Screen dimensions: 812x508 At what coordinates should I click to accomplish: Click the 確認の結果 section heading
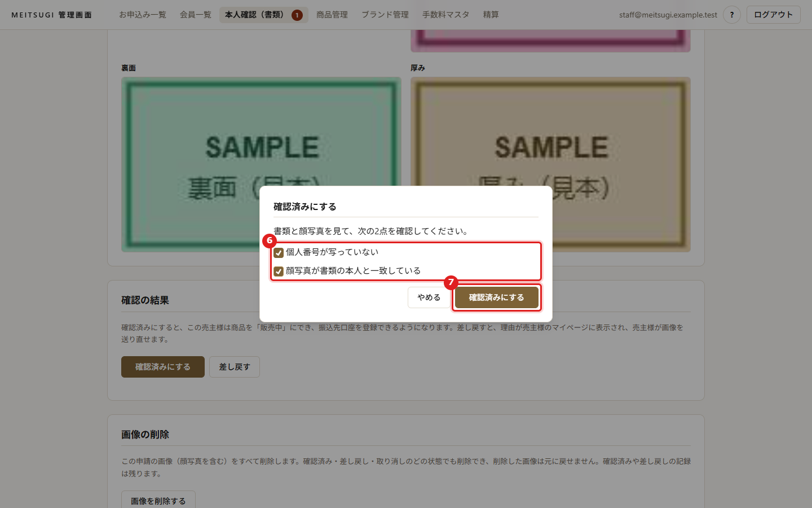145,300
